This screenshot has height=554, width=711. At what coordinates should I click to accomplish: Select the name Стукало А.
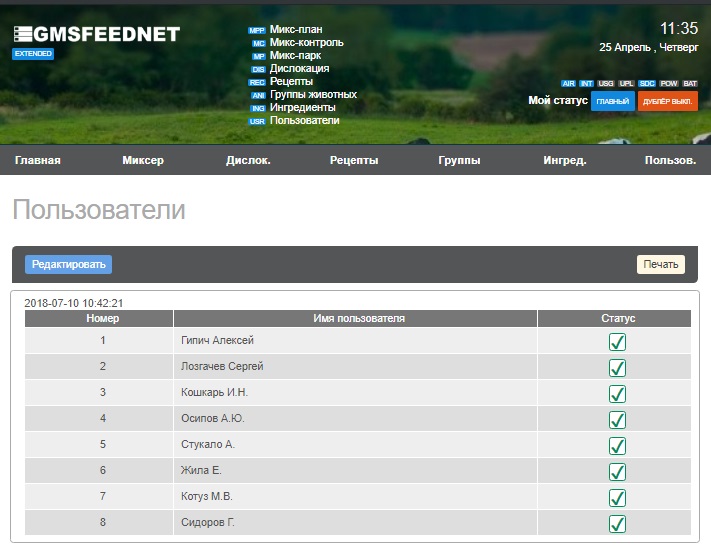coord(208,444)
